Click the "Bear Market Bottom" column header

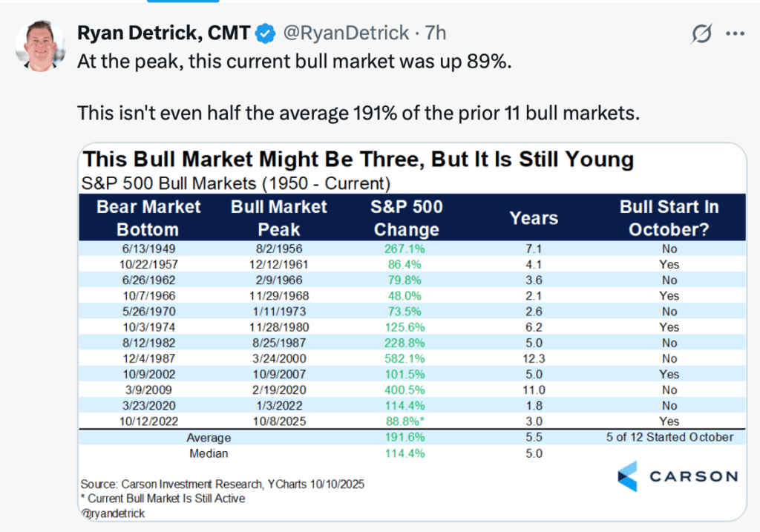[x=148, y=218]
